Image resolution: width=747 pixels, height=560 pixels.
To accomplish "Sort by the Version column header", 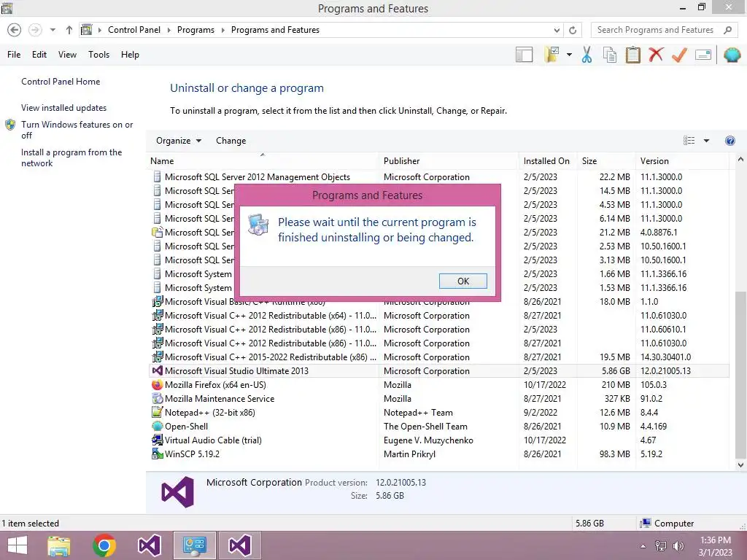I will pyautogui.click(x=682, y=161).
